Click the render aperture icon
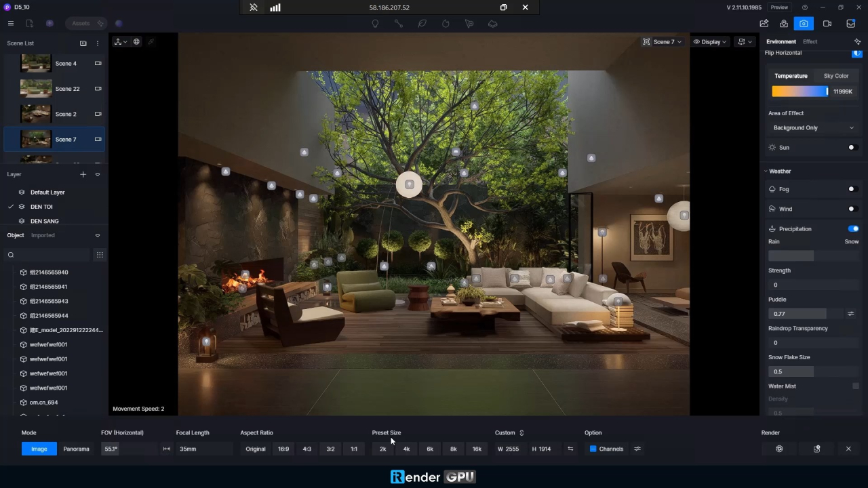The image size is (868, 488). (779, 449)
